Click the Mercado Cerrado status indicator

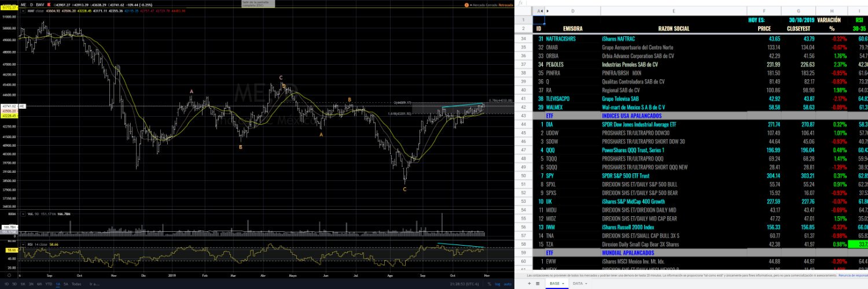pyautogui.click(x=484, y=5)
